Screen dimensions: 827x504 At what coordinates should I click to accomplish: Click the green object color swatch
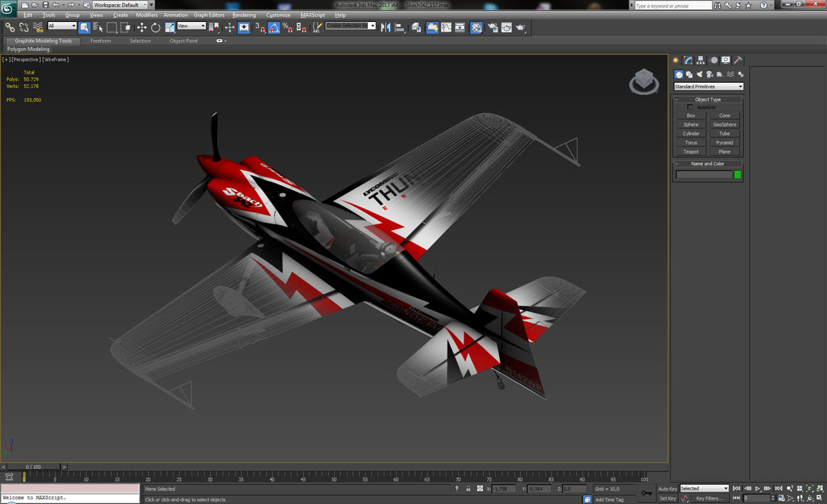click(737, 175)
